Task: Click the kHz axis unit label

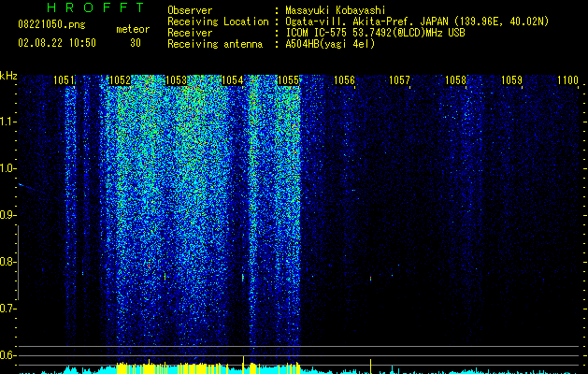Action: pyautogui.click(x=8, y=76)
